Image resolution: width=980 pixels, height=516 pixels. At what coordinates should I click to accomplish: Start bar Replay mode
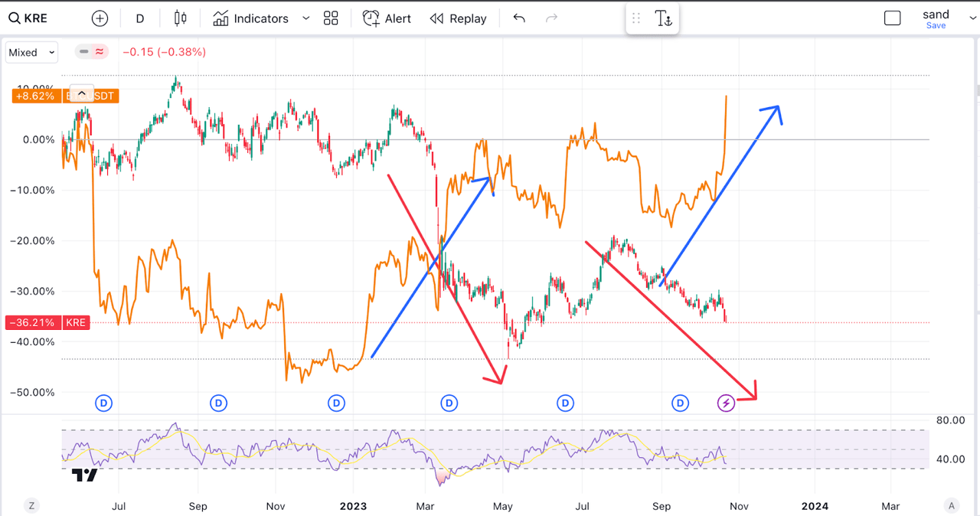point(458,18)
